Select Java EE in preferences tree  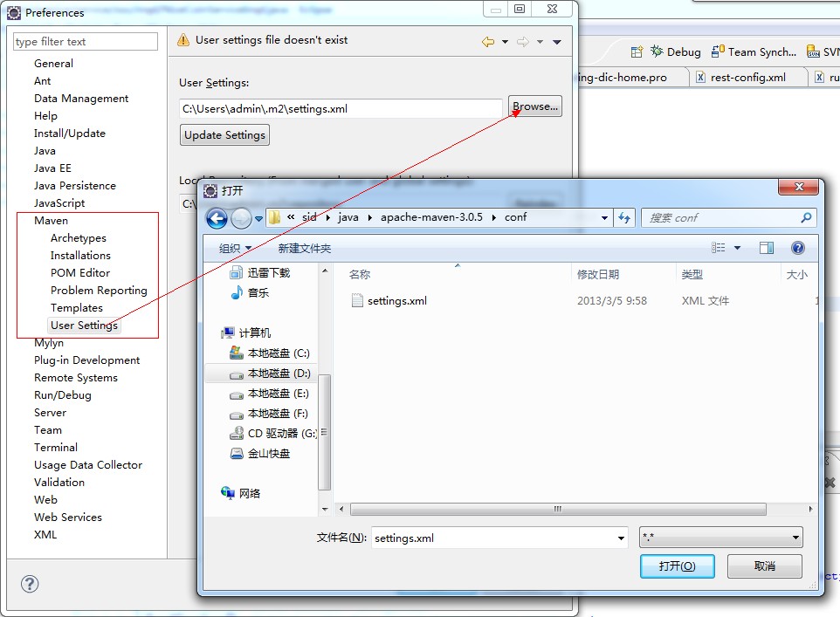pyautogui.click(x=52, y=168)
